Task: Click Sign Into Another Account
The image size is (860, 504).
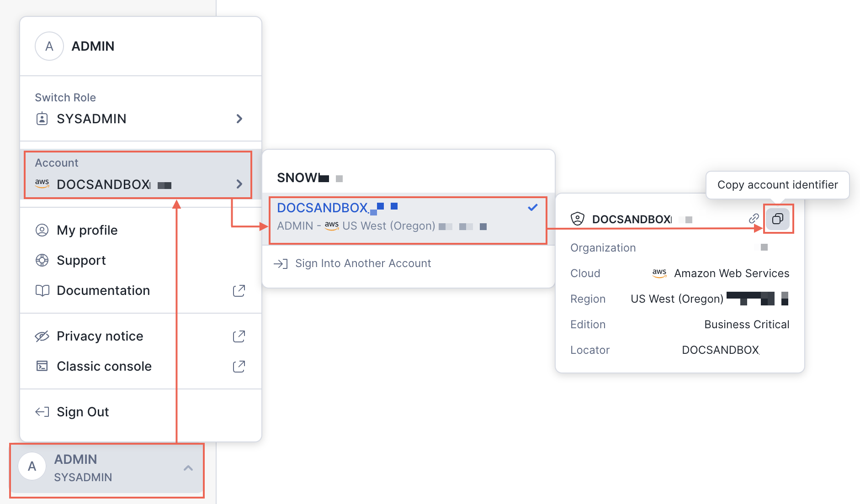Action: tap(363, 263)
